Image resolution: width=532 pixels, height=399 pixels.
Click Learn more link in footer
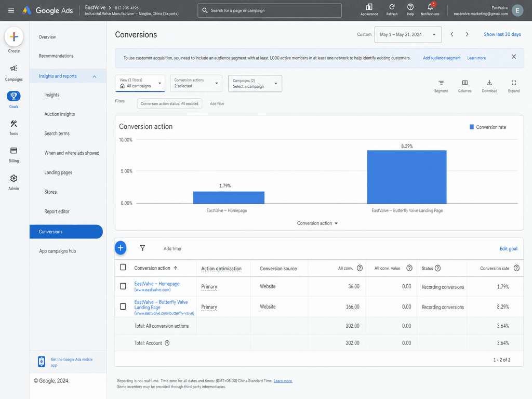click(x=283, y=381)
